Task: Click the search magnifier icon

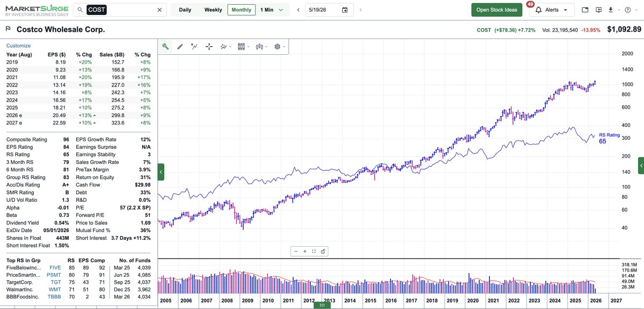Action: click(79, 10)
